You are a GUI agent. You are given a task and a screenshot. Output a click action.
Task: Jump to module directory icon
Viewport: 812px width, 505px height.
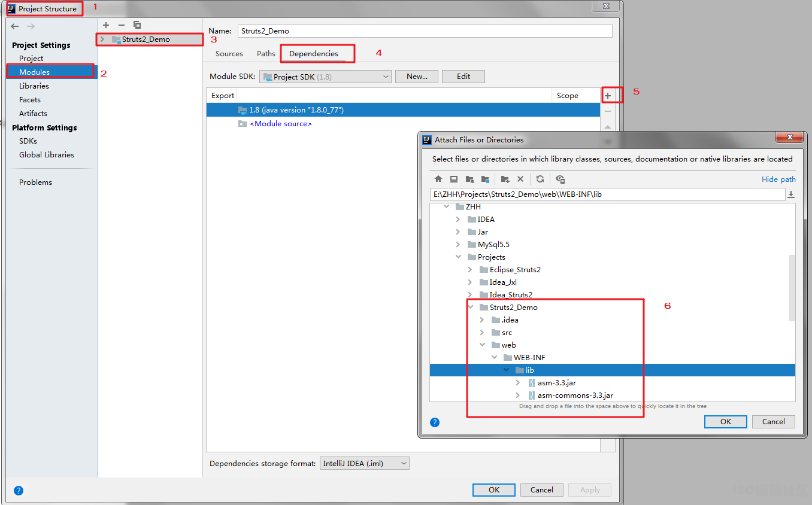pyautogui.click(x=485, y=179)
